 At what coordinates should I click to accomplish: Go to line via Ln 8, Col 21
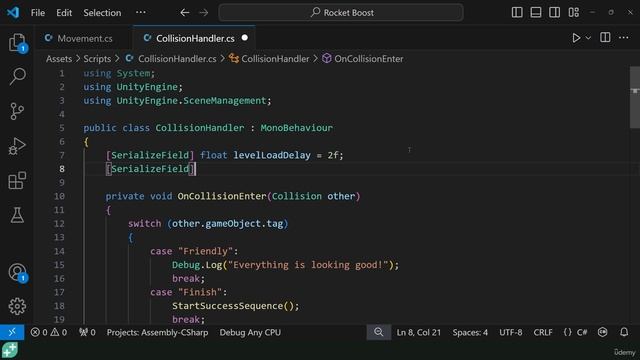pos(419,332)
